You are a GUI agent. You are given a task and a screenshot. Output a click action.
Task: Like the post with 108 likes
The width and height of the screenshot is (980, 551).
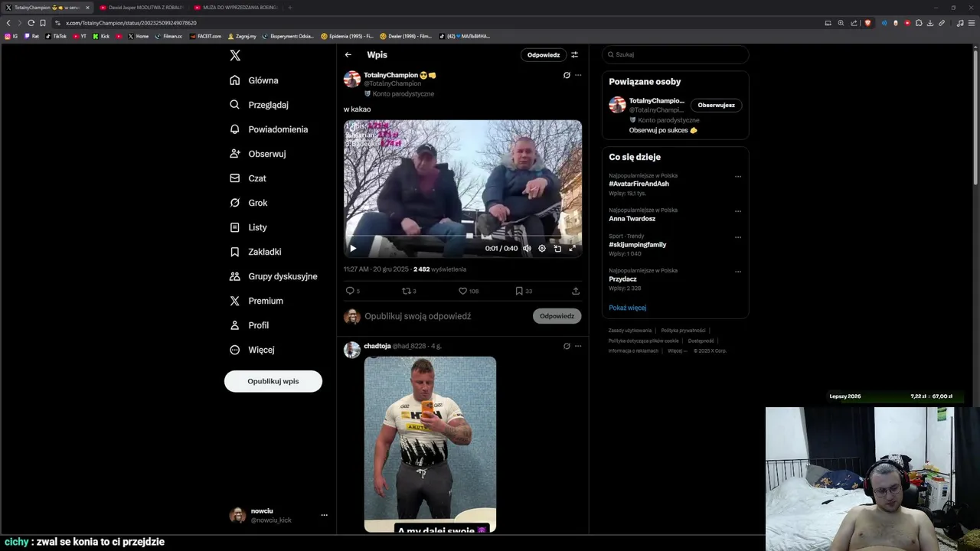(x=468, y=291)
